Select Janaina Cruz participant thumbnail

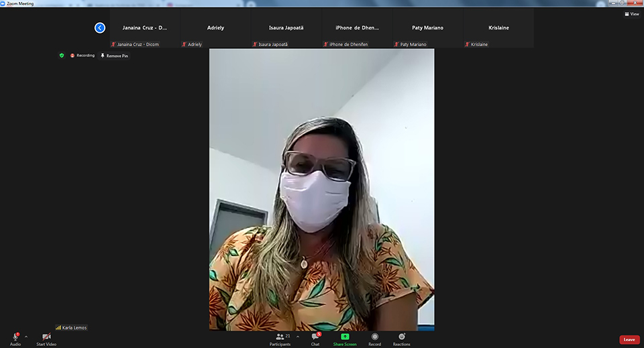click(145, 28)
